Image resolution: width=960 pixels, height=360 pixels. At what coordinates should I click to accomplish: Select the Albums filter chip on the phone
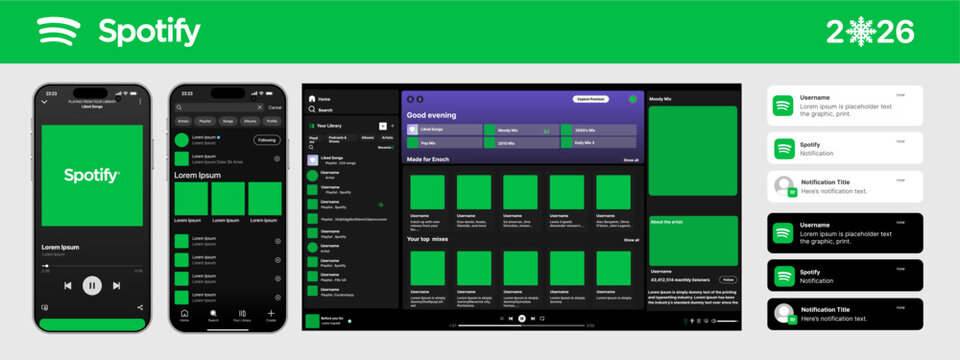[250, 121]
